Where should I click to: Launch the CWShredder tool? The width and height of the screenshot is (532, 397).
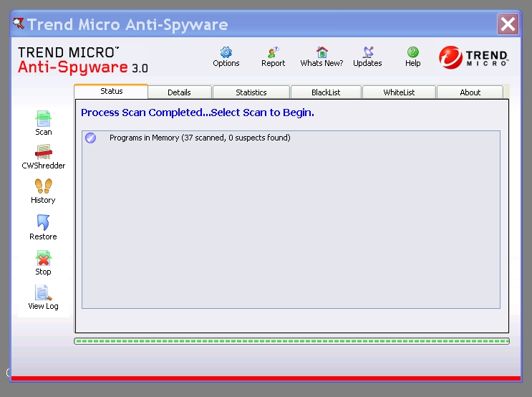pyautogui.click(x=44, y=152)
